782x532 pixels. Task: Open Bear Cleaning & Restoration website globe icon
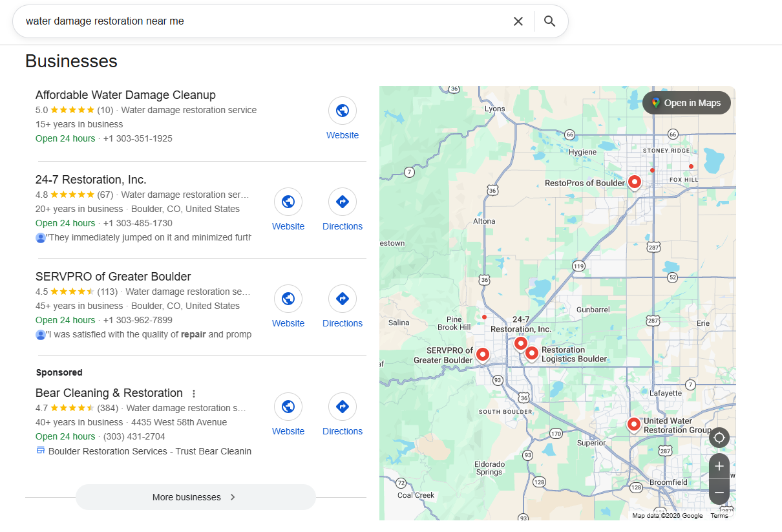point(288,407)
